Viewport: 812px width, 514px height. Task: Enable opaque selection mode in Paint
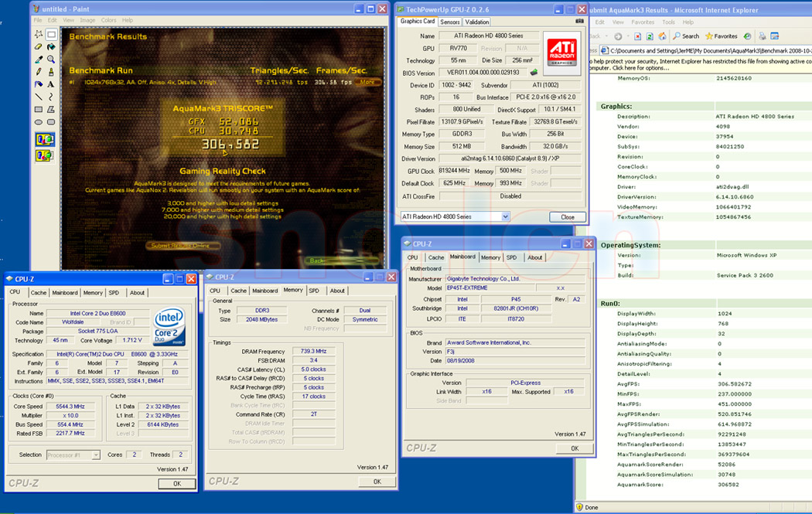tap(45, 139)
